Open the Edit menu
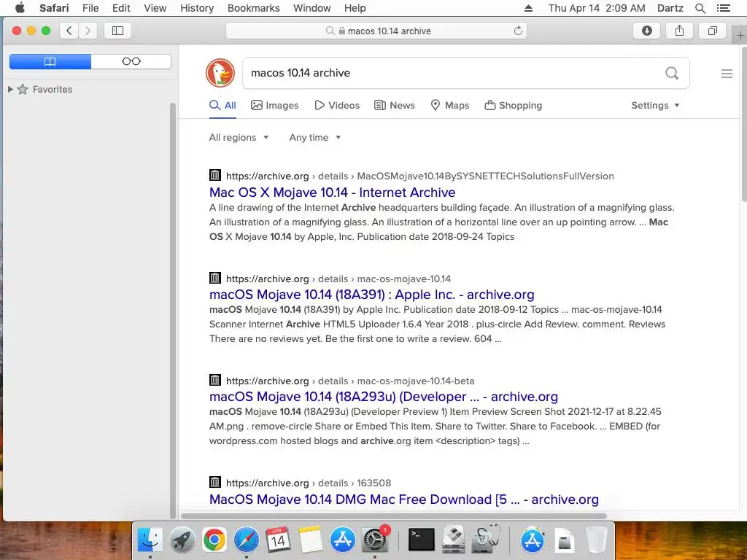Viewport: 747px width, 560px height. click(x=121, y=8)
